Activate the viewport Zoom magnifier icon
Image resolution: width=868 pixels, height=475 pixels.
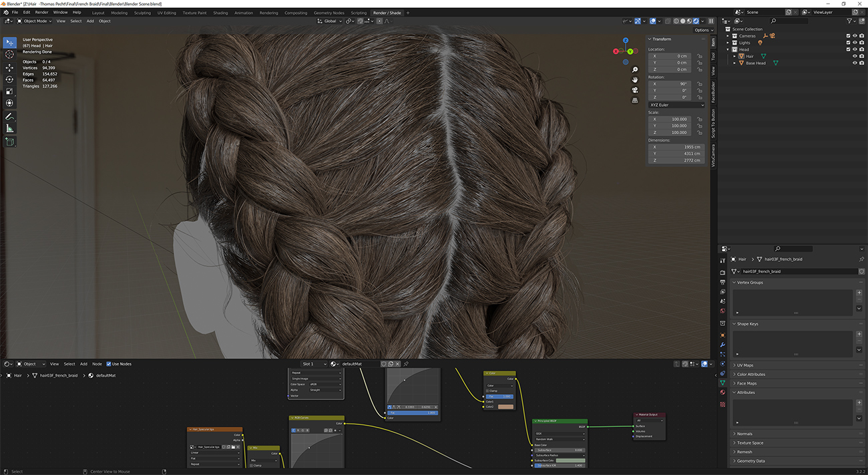[634, 69]
